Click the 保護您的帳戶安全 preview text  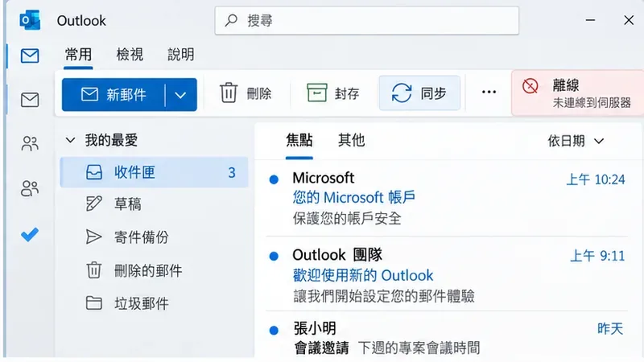(347, 218)
